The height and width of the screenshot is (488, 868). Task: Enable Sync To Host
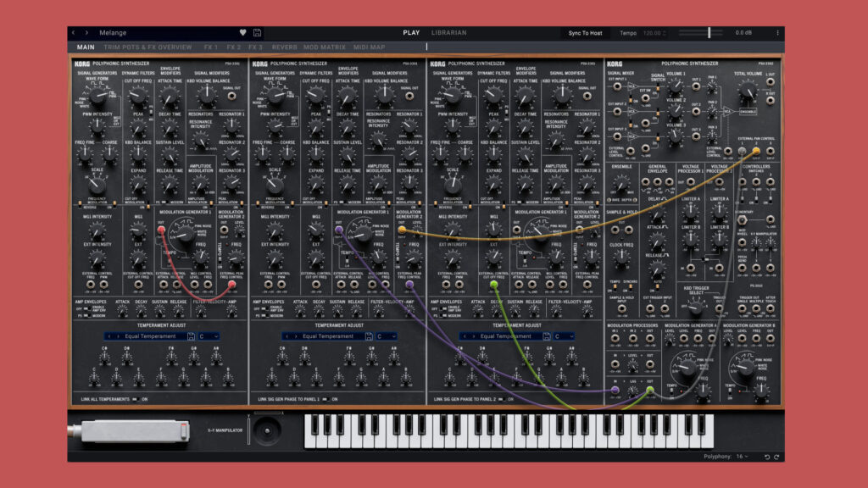point(586,30)
